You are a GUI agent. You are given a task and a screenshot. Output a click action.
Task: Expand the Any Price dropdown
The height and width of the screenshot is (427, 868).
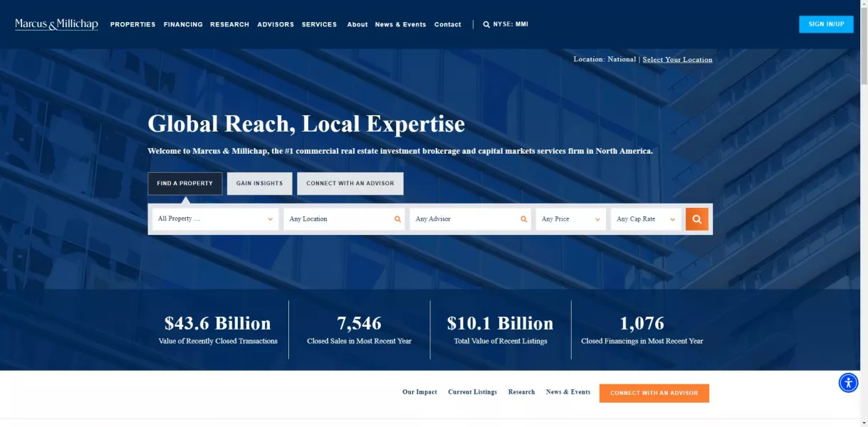click(x=571, y=219)
